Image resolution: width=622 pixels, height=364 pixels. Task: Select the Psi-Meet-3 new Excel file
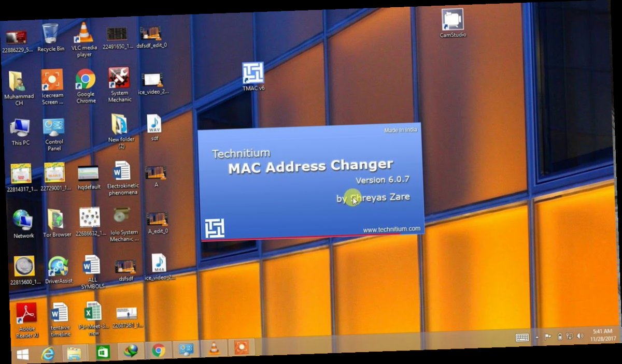point(94,319)
